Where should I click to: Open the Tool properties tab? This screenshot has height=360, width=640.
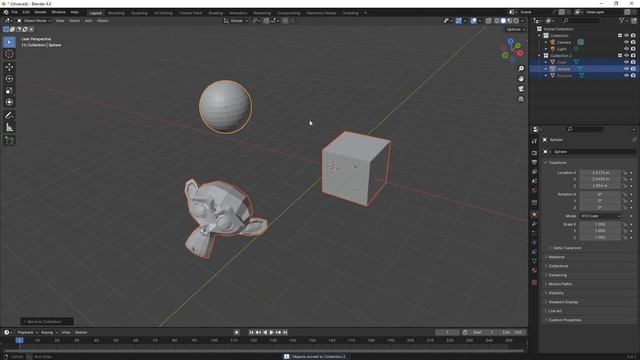(534, 141)
